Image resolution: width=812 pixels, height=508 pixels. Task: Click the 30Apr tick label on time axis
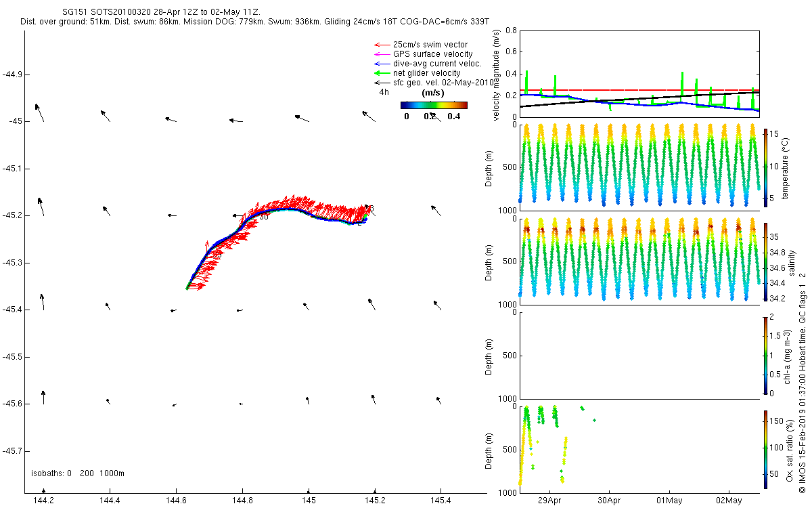(x=609, y=501)
